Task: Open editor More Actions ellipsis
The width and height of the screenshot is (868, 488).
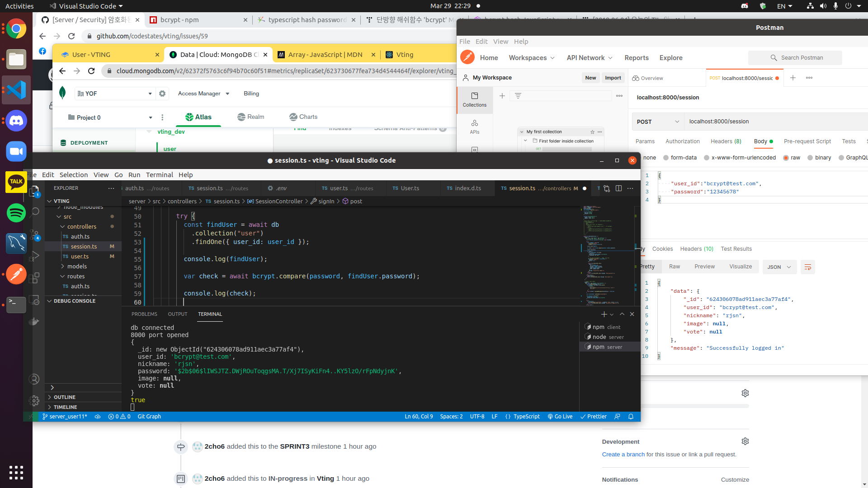Action: click(x=630, y=188)
